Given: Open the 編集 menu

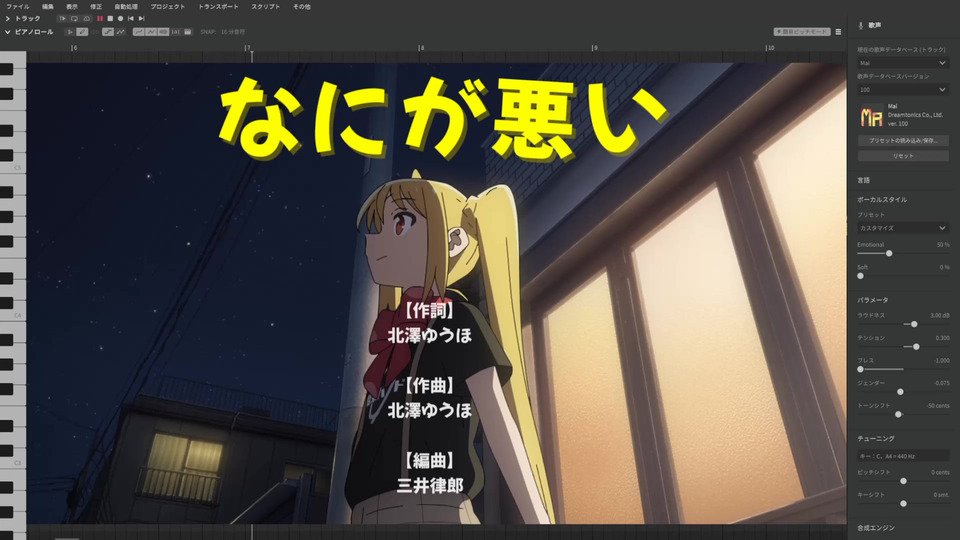Looking at the screenshot, I should click(48, 7).
